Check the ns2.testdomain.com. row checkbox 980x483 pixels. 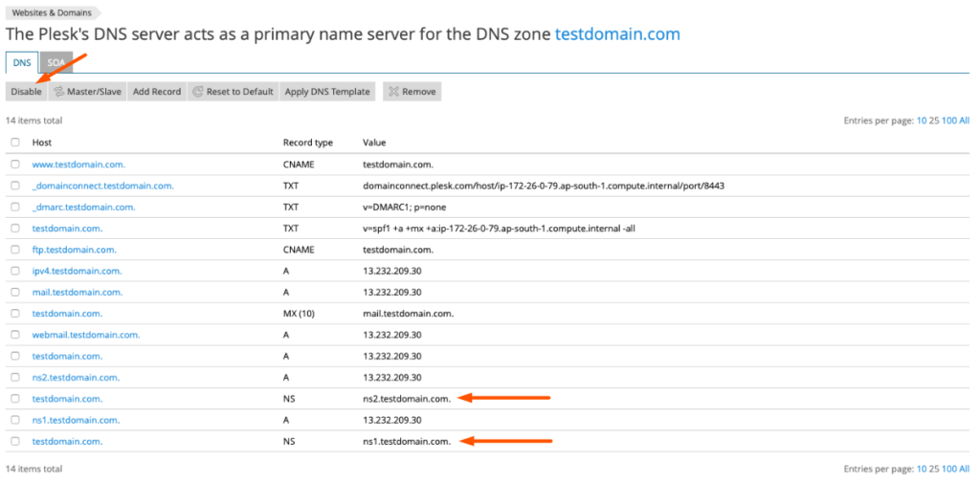click(x=15, y=377)
